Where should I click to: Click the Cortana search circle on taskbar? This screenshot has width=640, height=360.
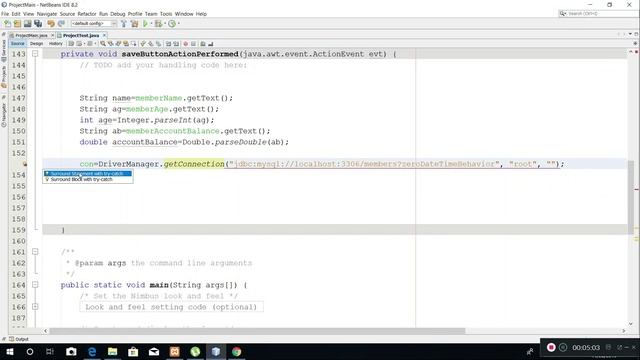(x=30, y=351)
